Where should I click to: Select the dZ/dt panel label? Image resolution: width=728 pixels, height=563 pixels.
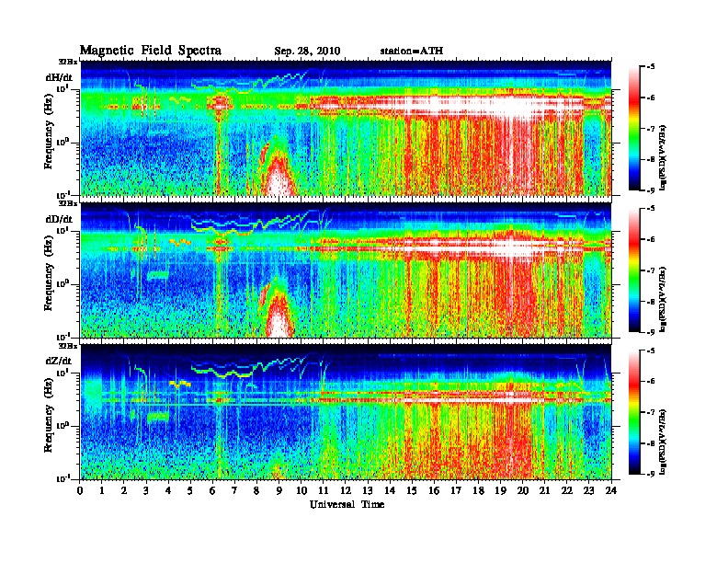pyautogui.click(x=59, y=361)
